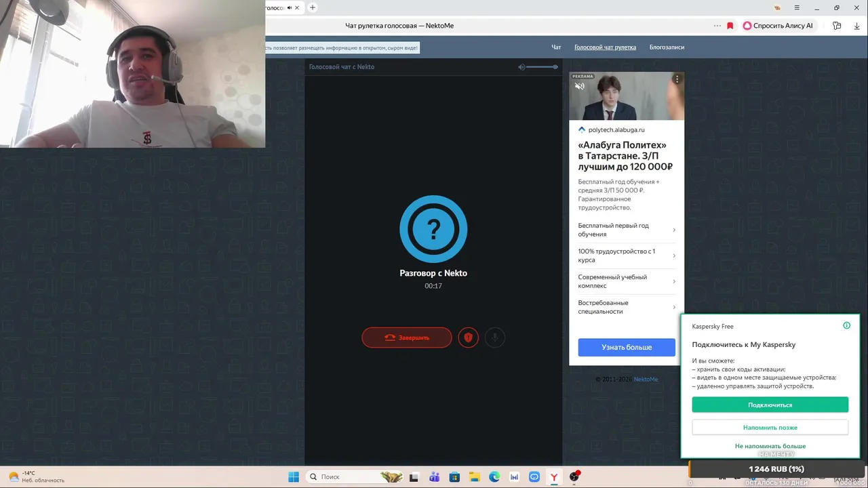Mute the voice chat speaker icon
The width and height of the screenshot is (868, 488).
[521, 67]
